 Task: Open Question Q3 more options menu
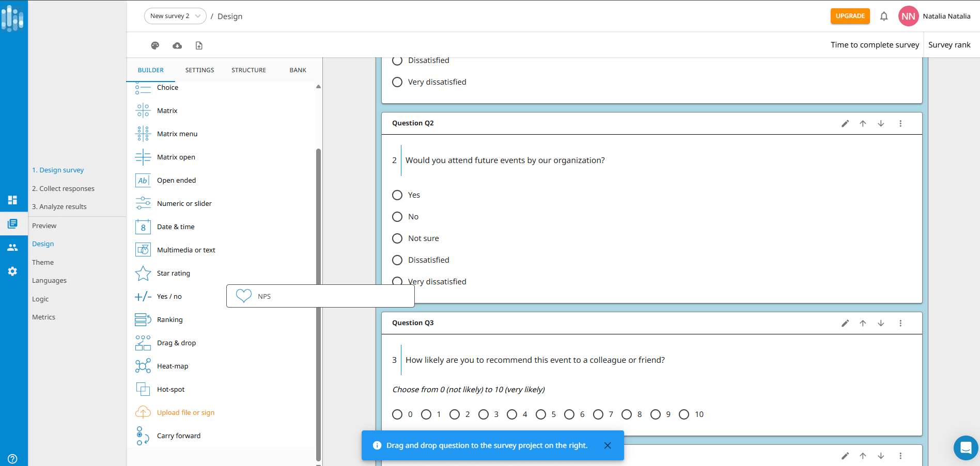[x=900, y=323]
